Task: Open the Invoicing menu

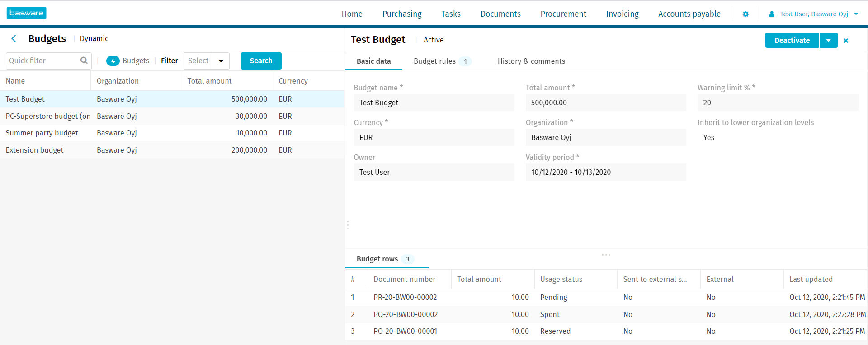Action: 622,14
